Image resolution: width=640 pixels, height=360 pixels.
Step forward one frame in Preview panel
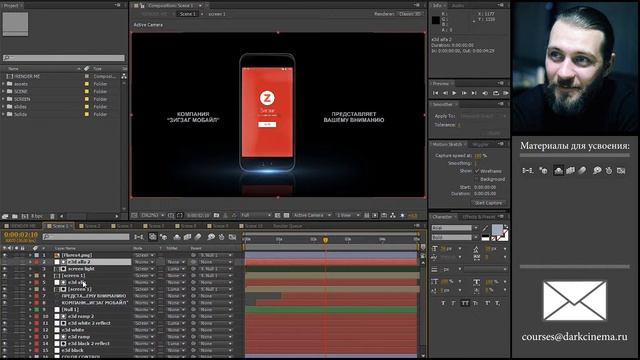pos(464,93)
